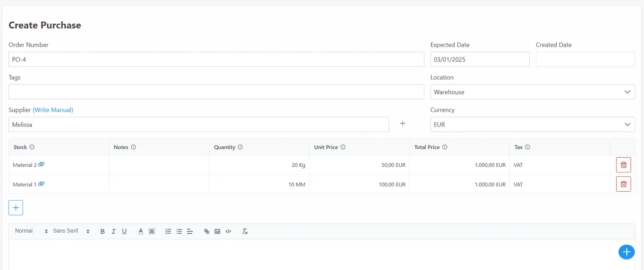
Task: Click the 20 Kg quantity cell
Action: click(259, 165)
